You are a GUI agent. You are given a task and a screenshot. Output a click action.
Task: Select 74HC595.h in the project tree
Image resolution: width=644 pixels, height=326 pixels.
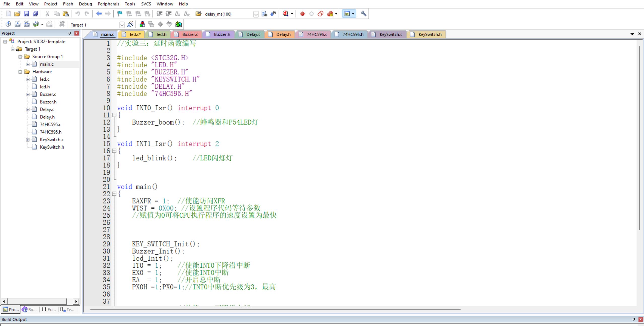pos(51,132)
